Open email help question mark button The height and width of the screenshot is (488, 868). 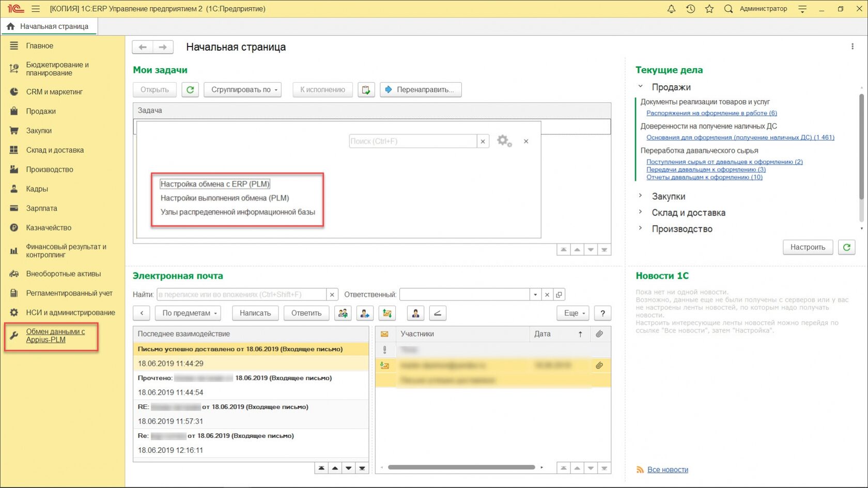pyautogui.click(x=602, y=313)
